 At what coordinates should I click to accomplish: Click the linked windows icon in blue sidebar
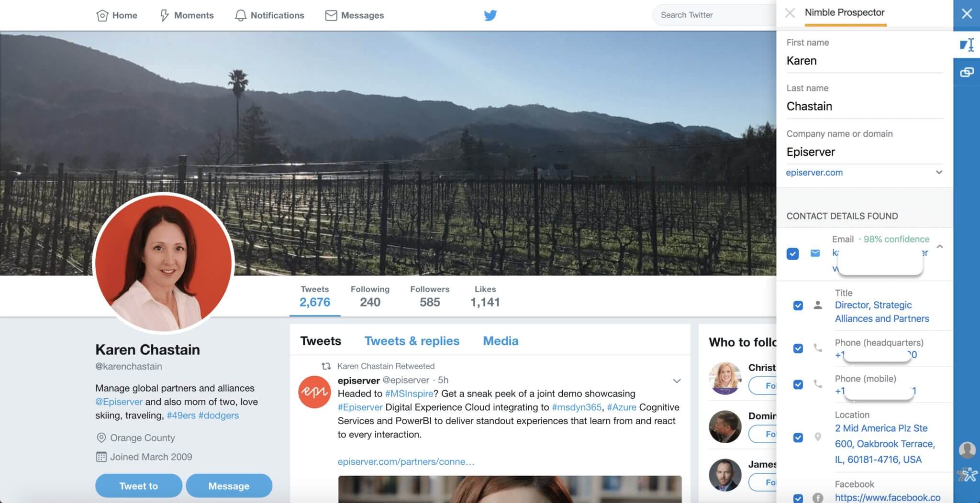pos(967,72)
